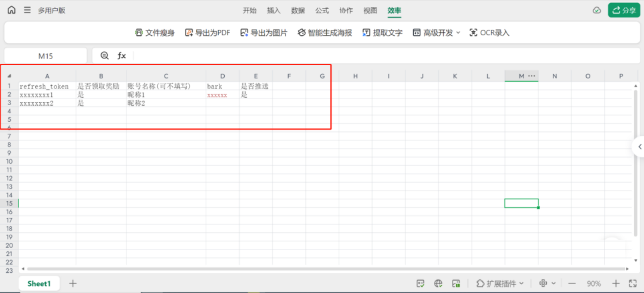Click the zoom-search icon beside formula bar

click(105, 56)
